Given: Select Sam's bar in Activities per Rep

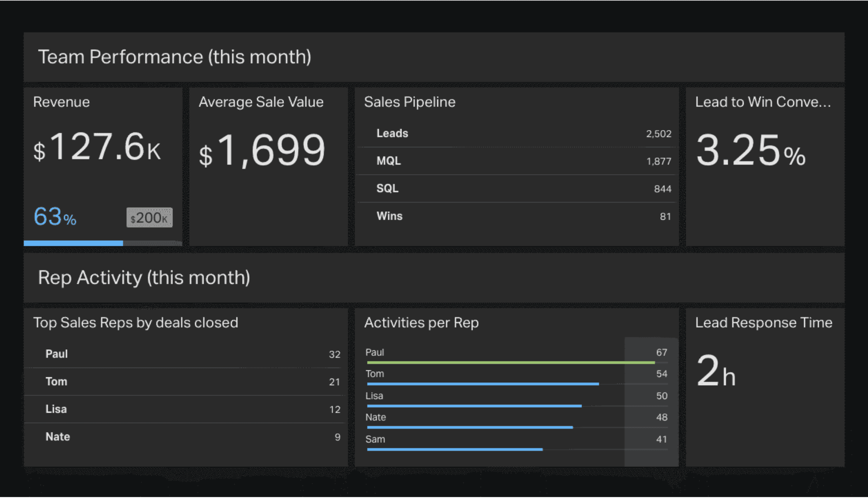Looking at the screenshot, I should 454,449.
